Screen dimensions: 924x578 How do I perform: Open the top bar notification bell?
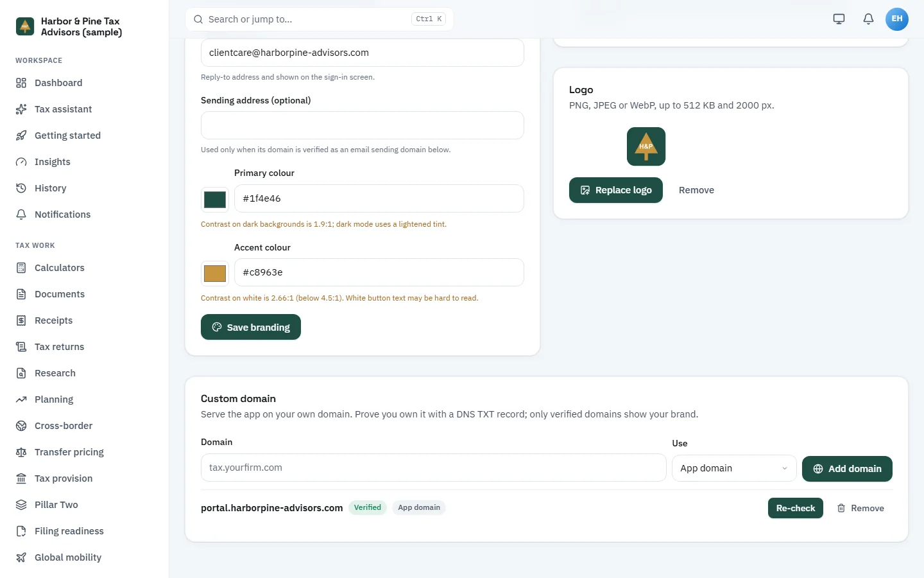tap(868, 19)
